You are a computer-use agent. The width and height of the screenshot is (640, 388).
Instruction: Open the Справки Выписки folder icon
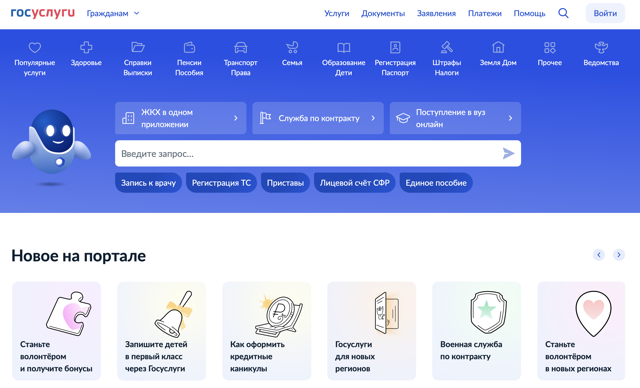click(138, 47)
